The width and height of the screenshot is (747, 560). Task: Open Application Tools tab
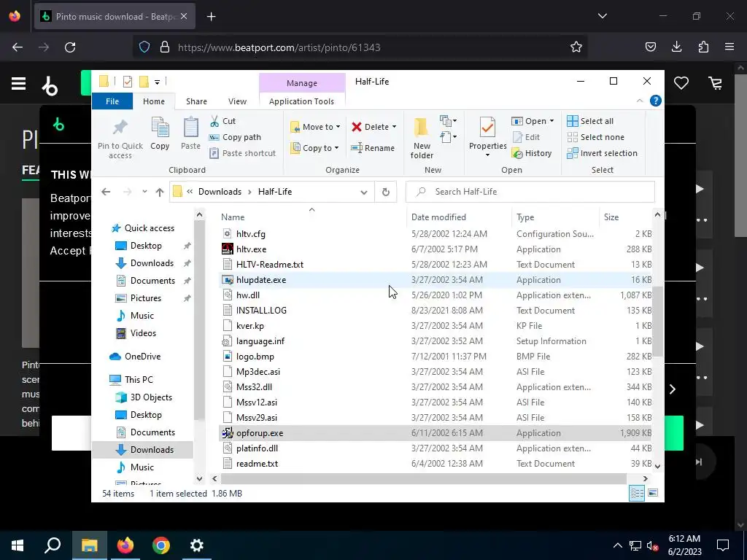point(301,101)
